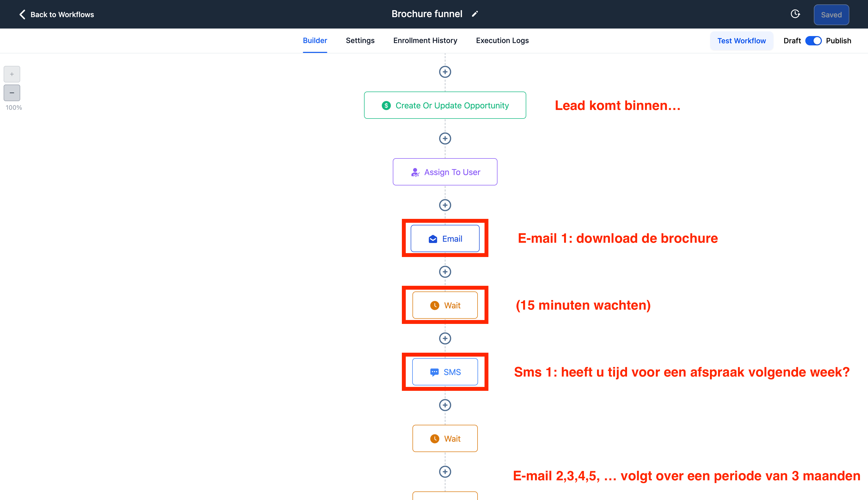This screenshot has width=868, height=500.
Task: Edit workflow name with pencil icon
Action: click(475, 14)
